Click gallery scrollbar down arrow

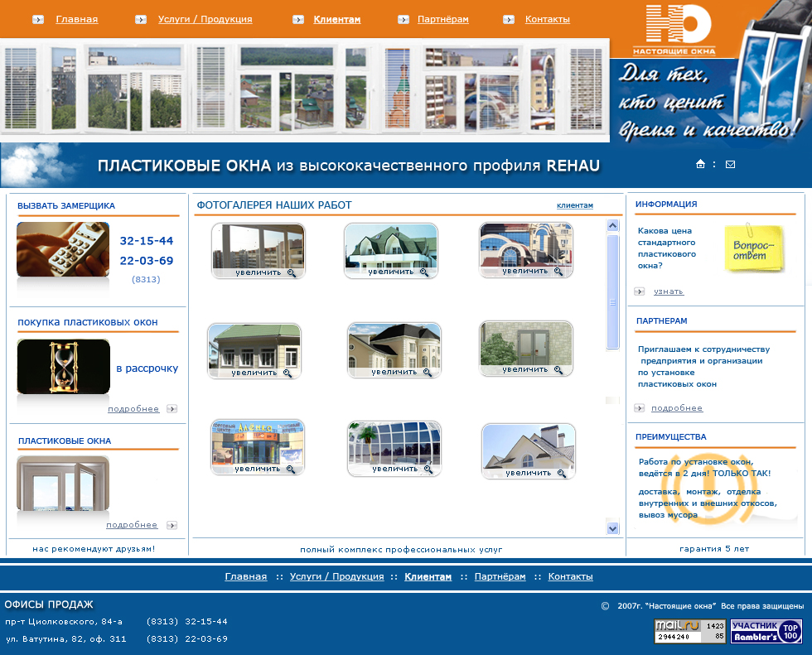coord(612,528)
